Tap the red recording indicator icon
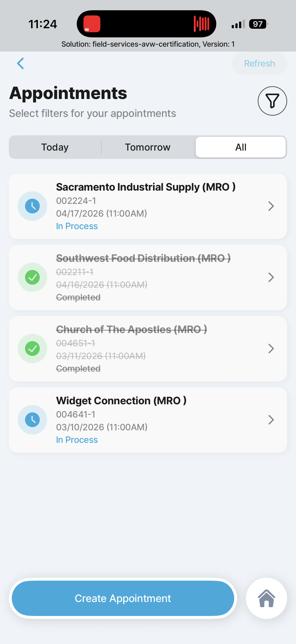Screen dimensions: 296x644 (92, 24)
